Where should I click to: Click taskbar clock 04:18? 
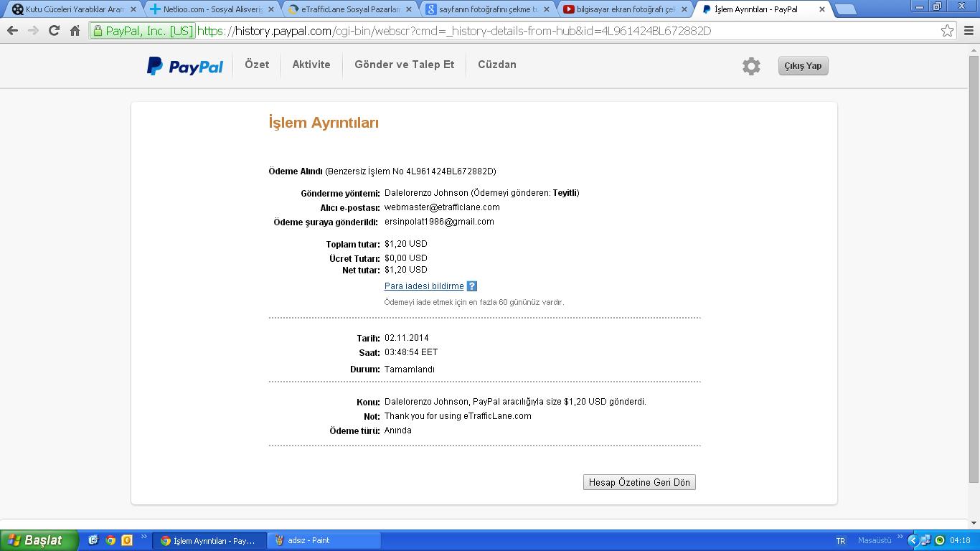(x=960, y=541)
